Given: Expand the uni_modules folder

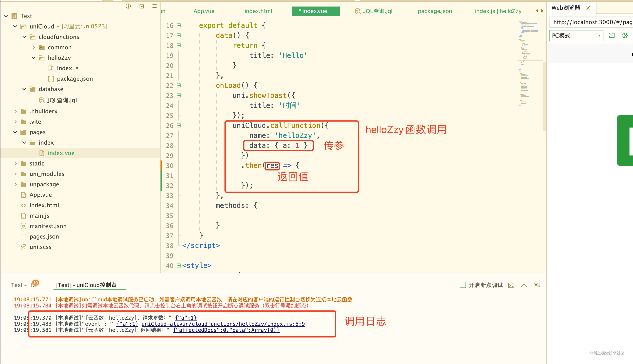Looking at the screenshot, I should [15, 174].
